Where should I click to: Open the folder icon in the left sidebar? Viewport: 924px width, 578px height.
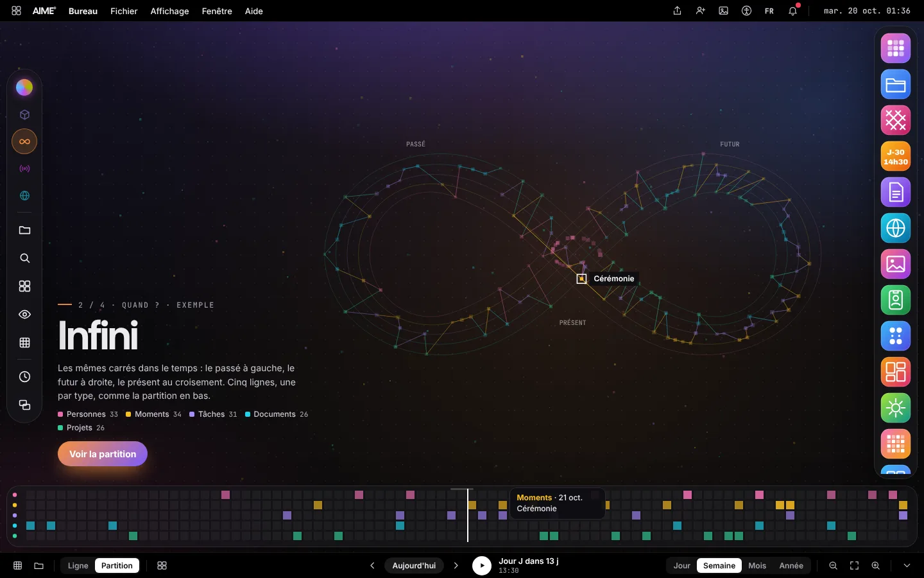click(x=24, y=230)
